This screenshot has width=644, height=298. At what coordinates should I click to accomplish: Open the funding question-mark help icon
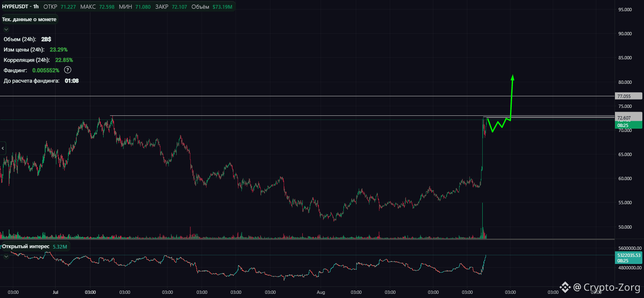coord(68,70)
